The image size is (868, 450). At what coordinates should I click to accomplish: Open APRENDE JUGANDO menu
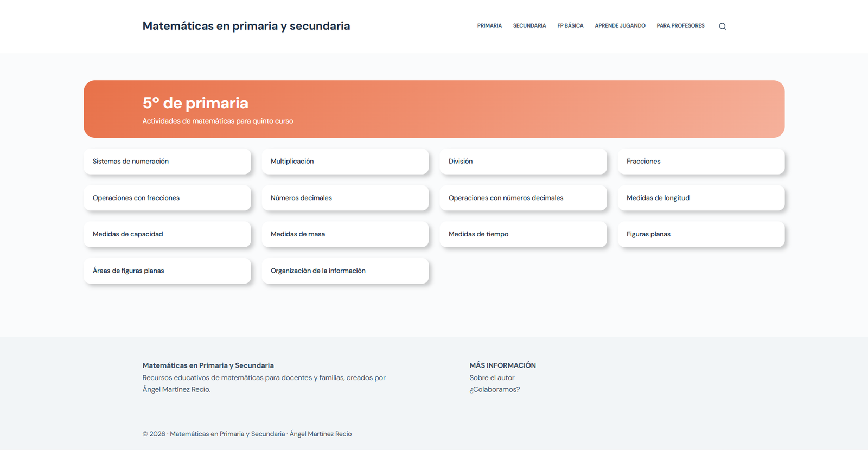[620, 25]
